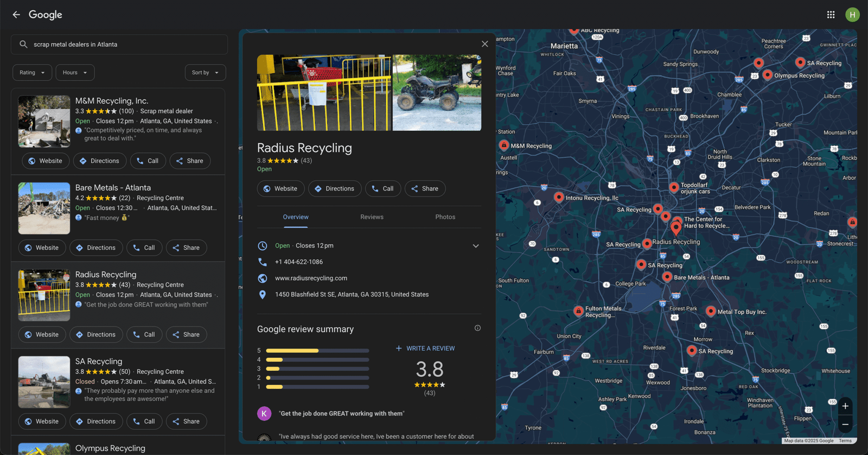Call M&M Recycling, Inc.
The image size is (868, 455).
coord(148,161)
